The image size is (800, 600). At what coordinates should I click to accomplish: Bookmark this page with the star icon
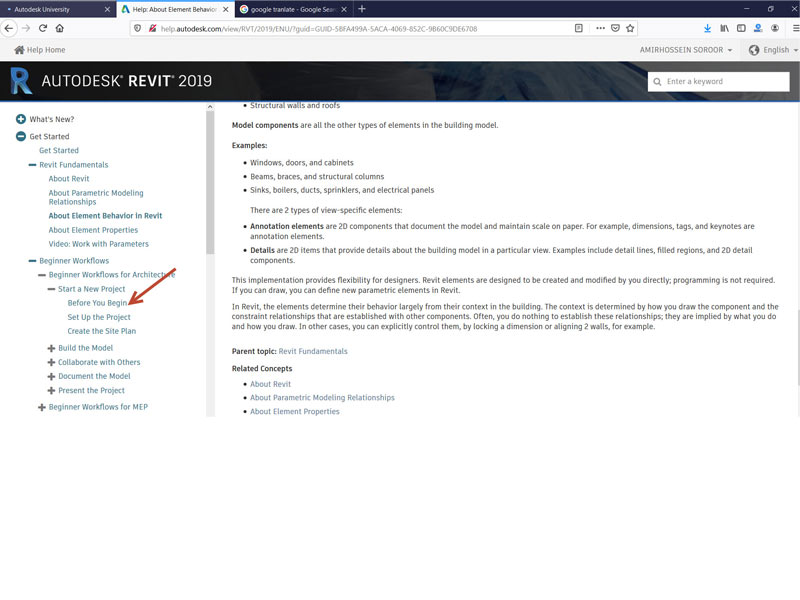point(630,29)
